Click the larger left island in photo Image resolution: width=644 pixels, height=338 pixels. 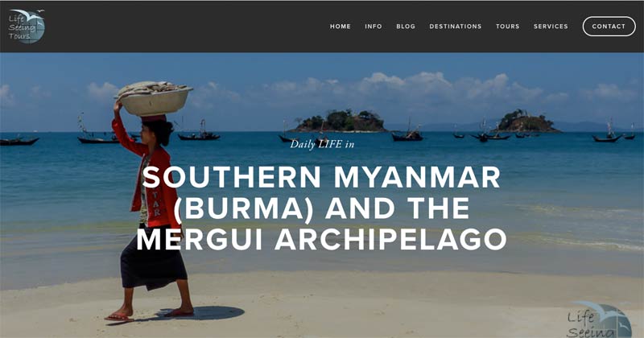click(339, 121)
